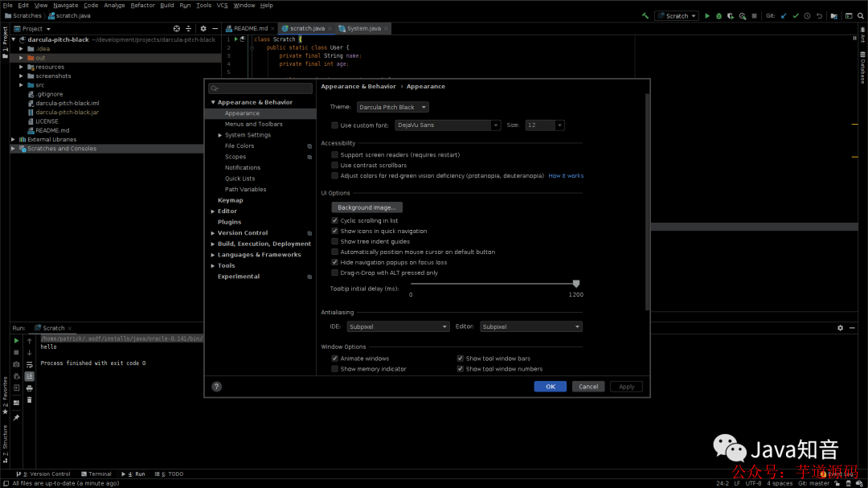Revert changes with the undo arrow icon

coord(819,16)
